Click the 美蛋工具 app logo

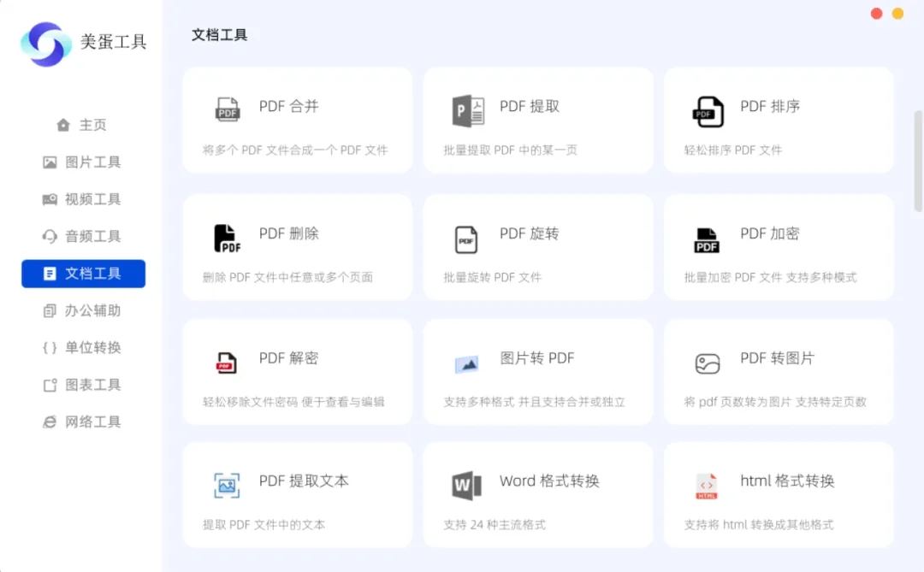(44, 44)
